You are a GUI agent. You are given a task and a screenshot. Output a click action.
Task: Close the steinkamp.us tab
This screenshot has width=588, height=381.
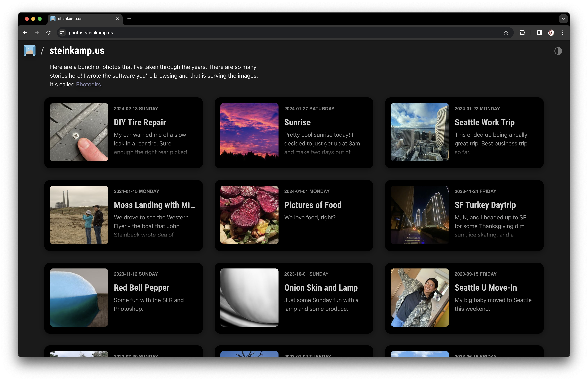point(117,19)
